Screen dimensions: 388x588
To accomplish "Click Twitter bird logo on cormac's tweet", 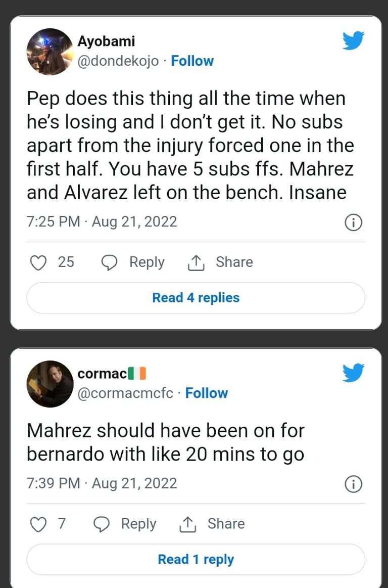I will click(x=353, y=373).
